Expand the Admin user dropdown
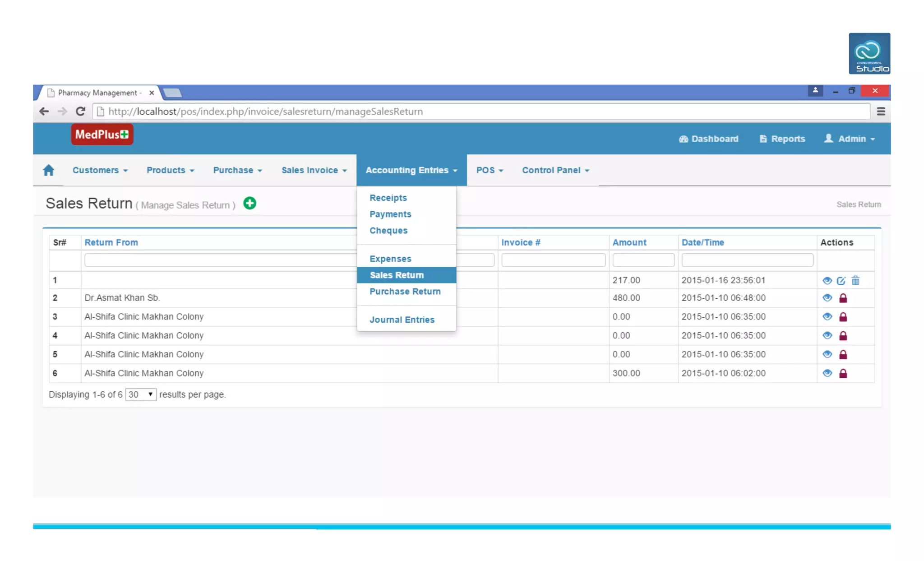 (850, 139)
